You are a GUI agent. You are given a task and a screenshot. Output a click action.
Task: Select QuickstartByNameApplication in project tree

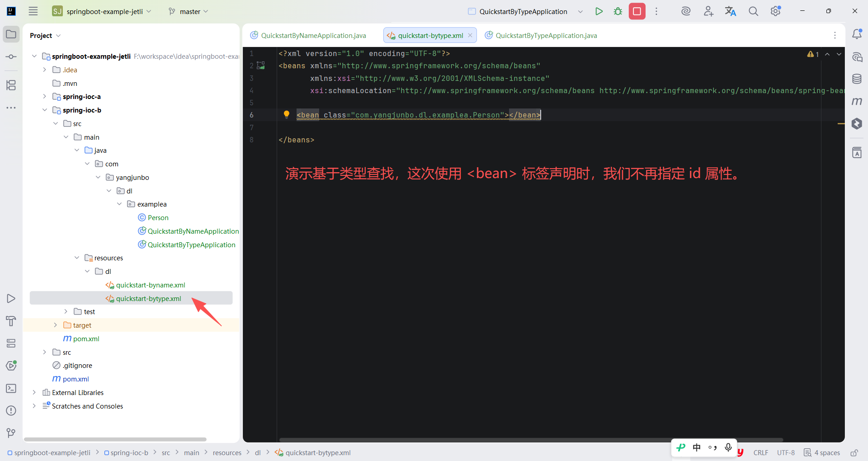click(188, 231)
